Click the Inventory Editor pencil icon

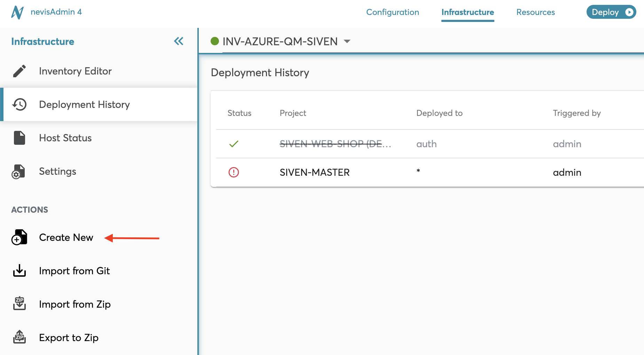coord(19,71)
